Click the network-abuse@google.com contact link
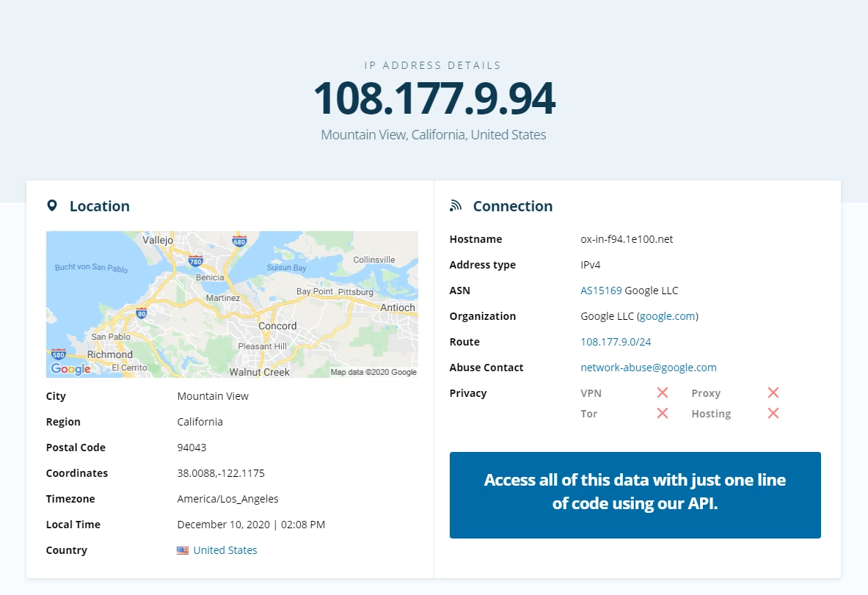The height and width of the screenshot is (595, 868). pos(648,368)
